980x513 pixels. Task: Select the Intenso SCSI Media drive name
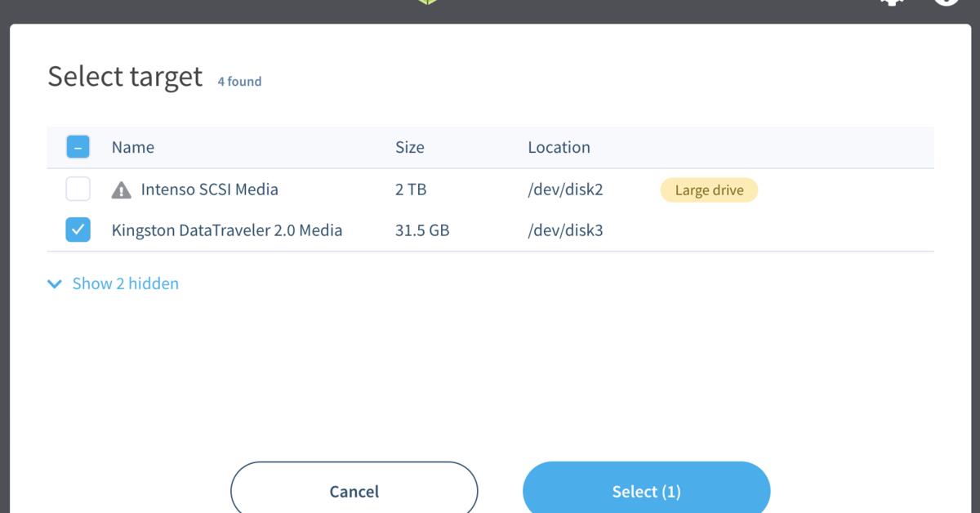(209, 190)
